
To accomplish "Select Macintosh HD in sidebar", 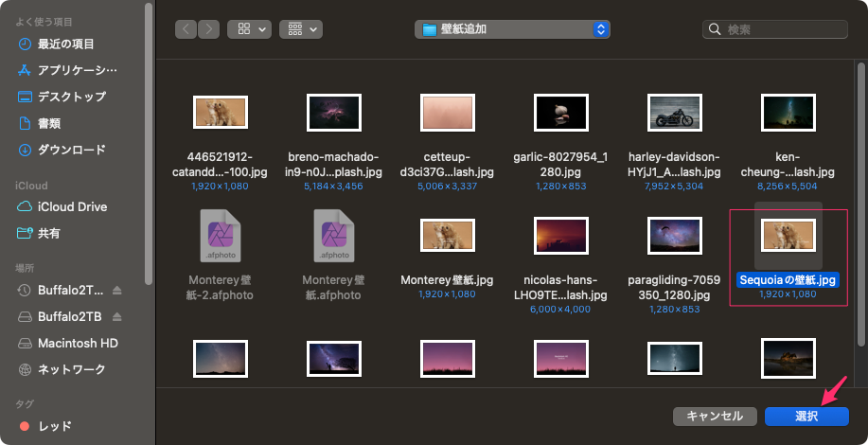I will click(78, 343).
